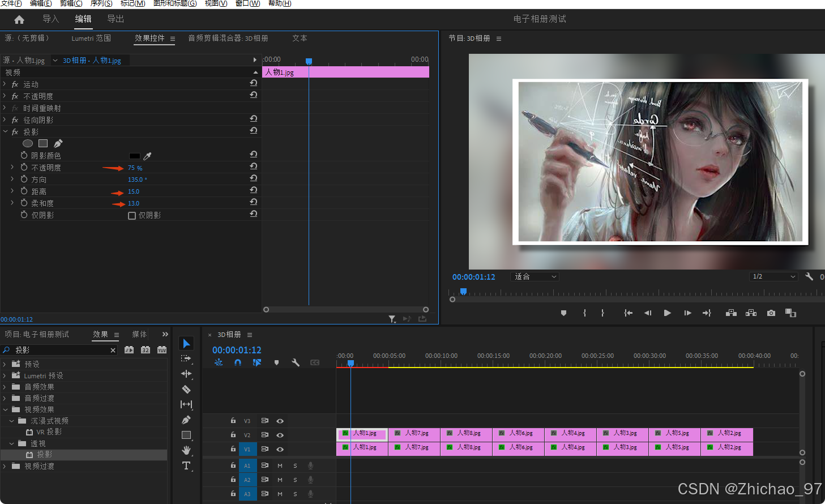Reset the Motion effect
825x504 pixels.
(x=254, y=83)
